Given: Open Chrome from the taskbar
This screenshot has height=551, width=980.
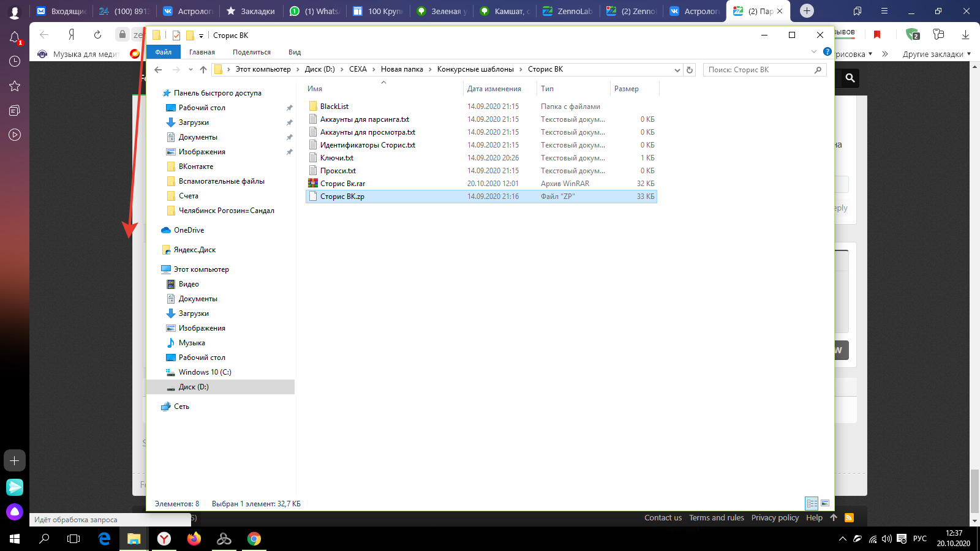Looking at the screenshot, I should point(254,539).
